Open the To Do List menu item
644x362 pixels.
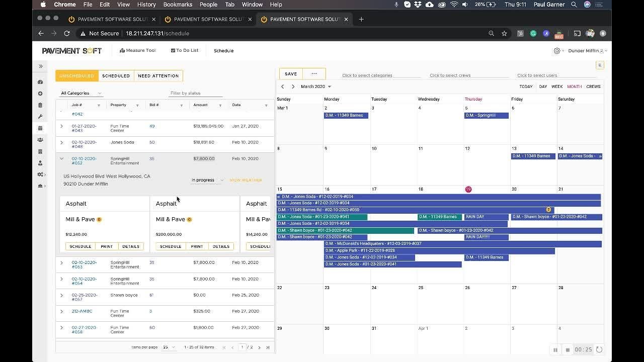[185, 51]
